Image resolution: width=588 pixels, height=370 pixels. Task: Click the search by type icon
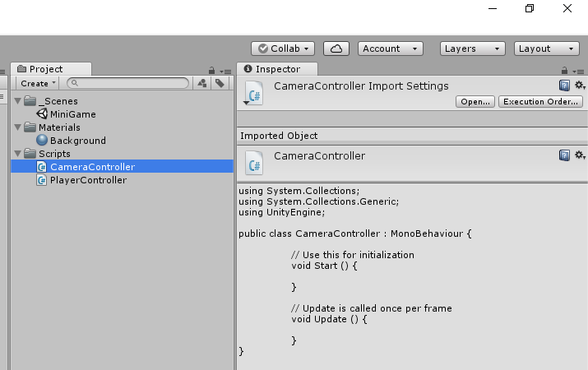click(x=202, y=83)
